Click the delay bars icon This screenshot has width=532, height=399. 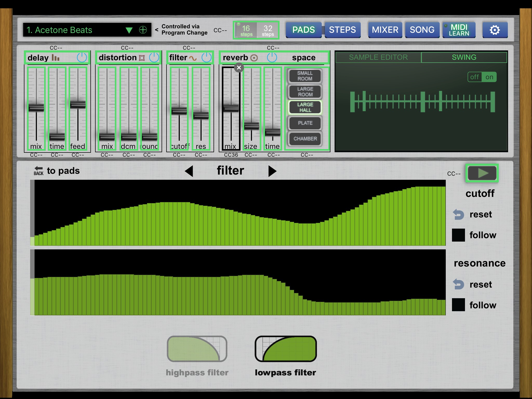56,58
